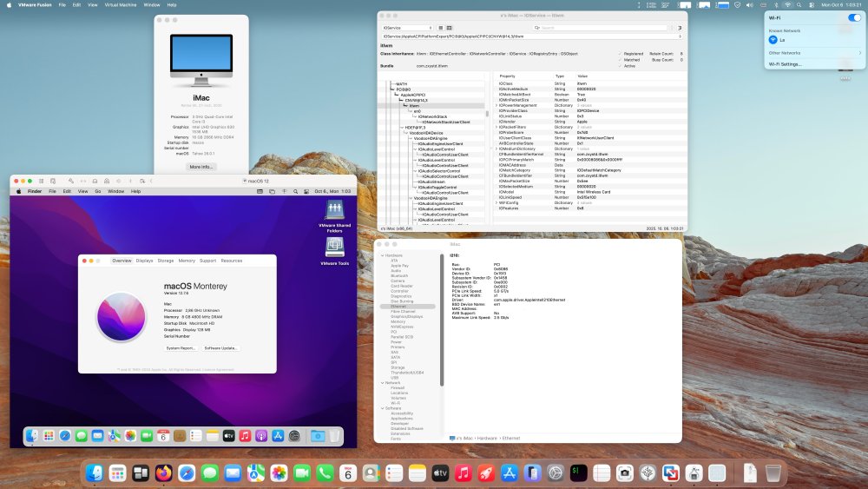The height and width of the screenshot is (489, 868).
Task: Switch IORegistryExplorer to list view
Action: point(441,28)
